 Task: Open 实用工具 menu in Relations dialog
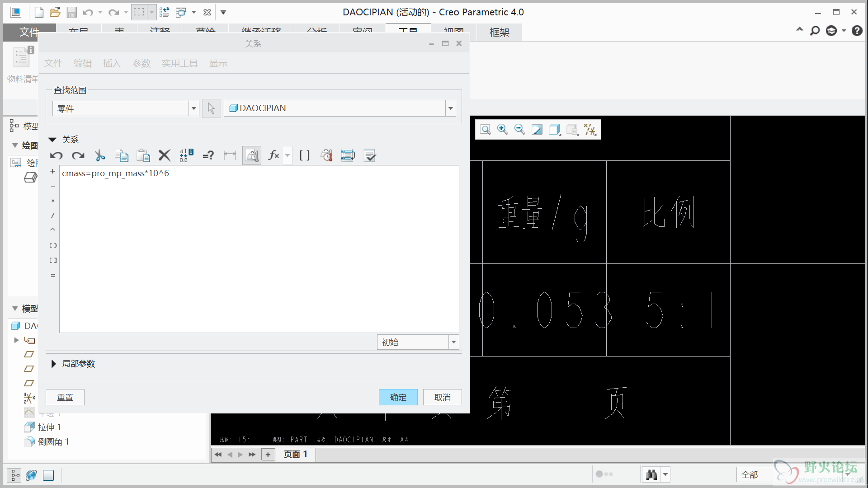pos(180,63)
